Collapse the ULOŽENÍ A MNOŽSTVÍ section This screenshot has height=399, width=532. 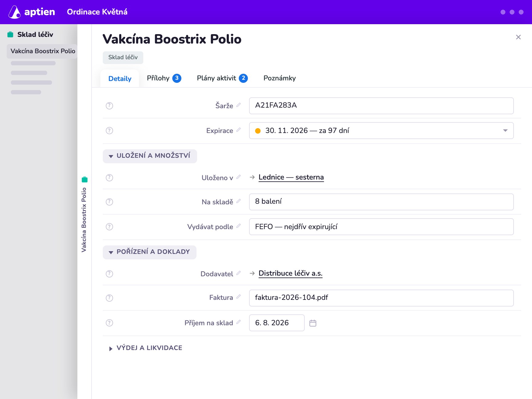click(150, 156)
